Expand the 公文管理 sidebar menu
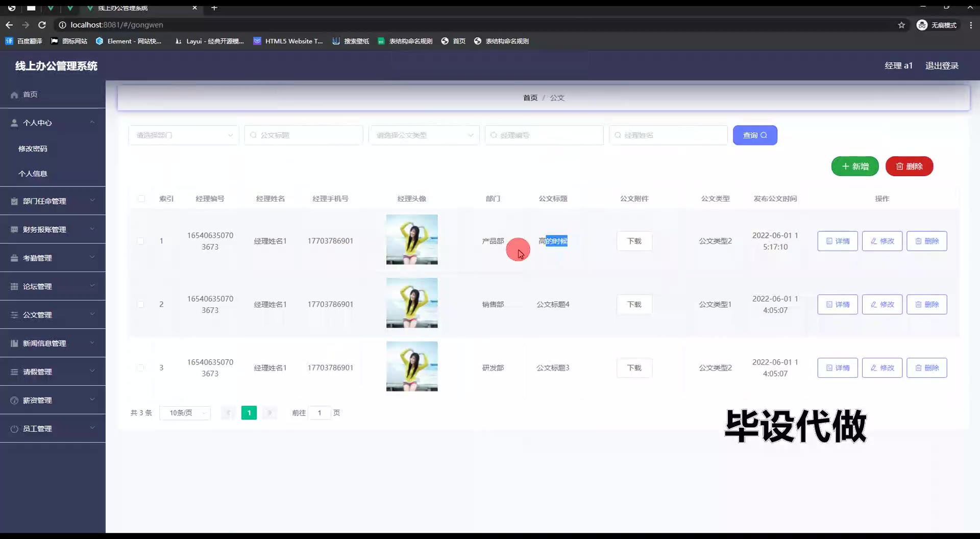Screen dimensions: 980x539 point(53,315)
